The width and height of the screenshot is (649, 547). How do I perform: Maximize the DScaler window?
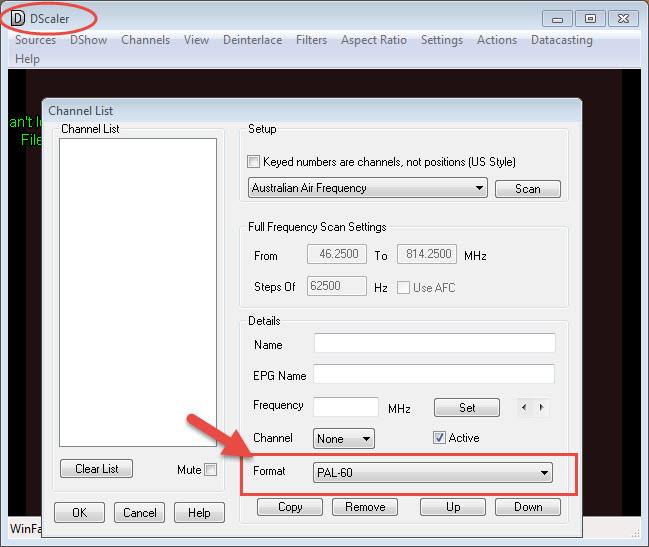(590, 19)
